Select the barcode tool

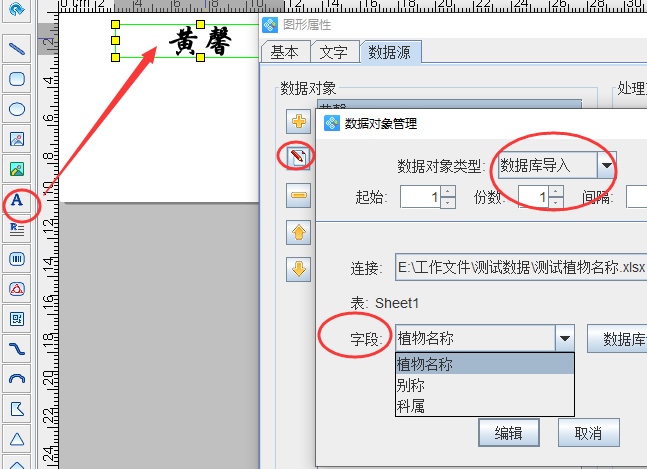coord(17,259)
